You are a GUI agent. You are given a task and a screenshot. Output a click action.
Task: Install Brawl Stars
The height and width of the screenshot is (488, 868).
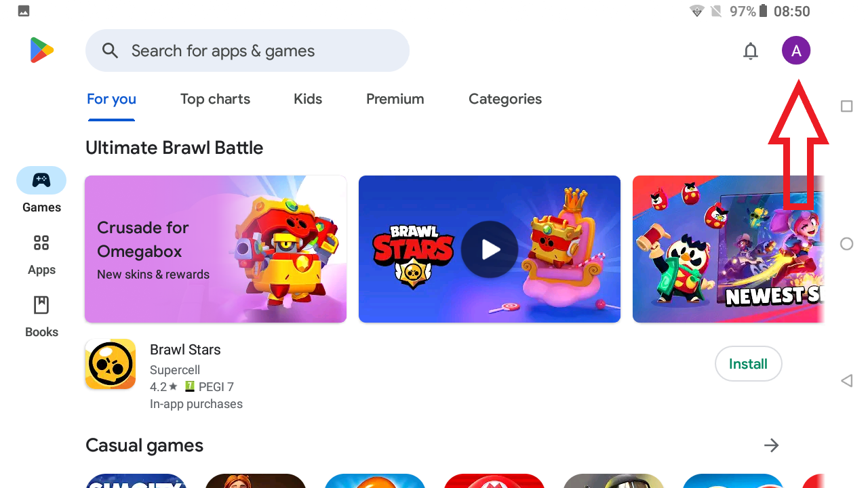click(x=748, y=364)
